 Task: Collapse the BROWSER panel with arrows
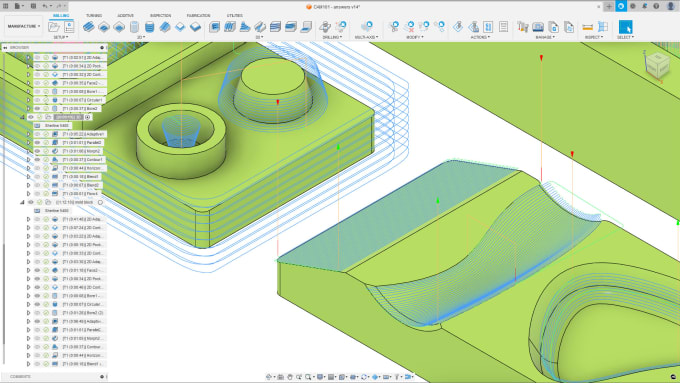[x=5, y=47]
